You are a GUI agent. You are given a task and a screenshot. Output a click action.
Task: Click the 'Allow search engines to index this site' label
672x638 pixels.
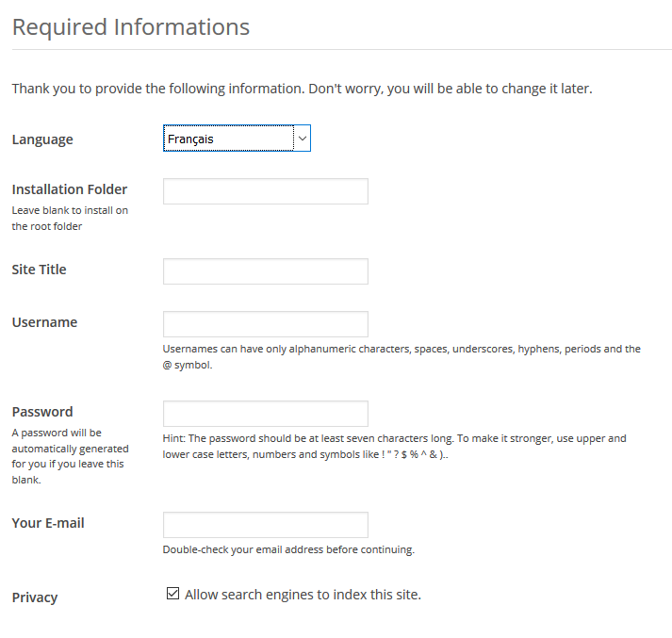tap(303, 595)
